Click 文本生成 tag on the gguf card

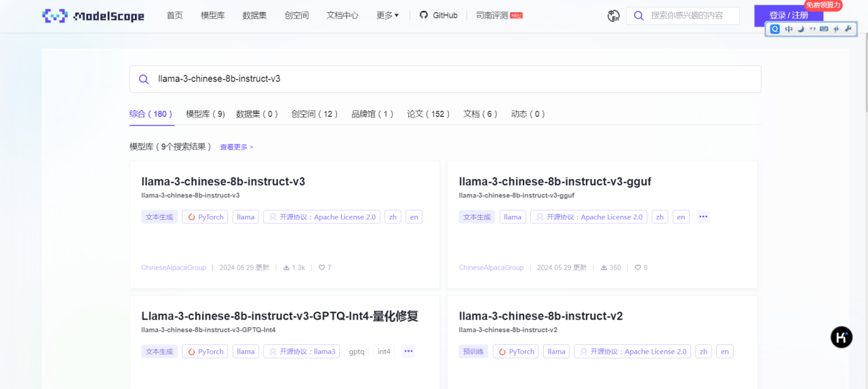477,217
